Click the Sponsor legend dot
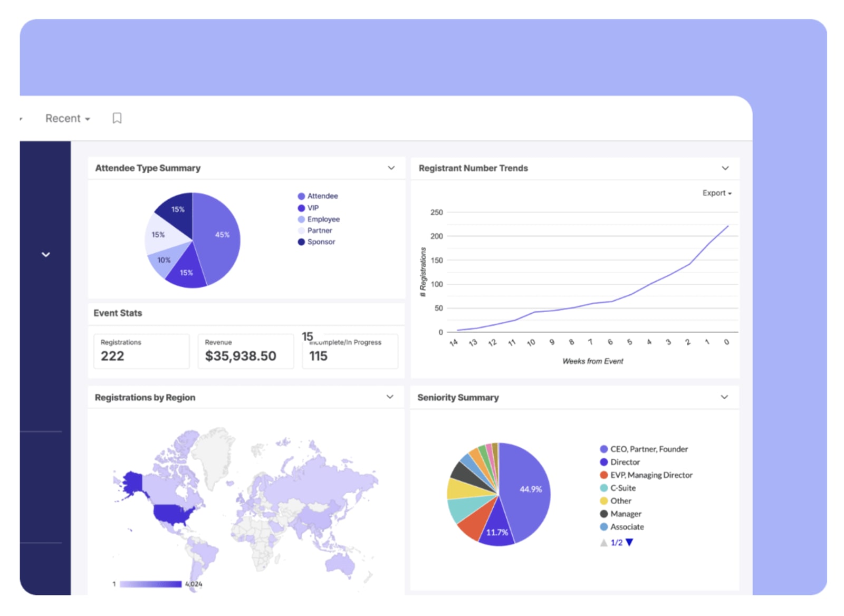The width and height of the screenshot is (844, 616). (x=301, y=242)
